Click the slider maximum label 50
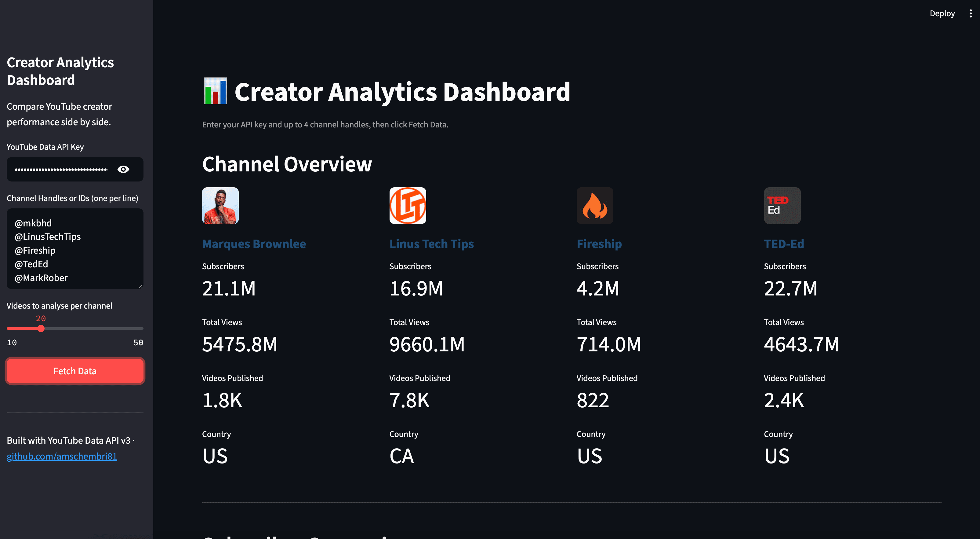Image resolution: width=980 pixels, height=539 pixels. (x=138, y=343)
